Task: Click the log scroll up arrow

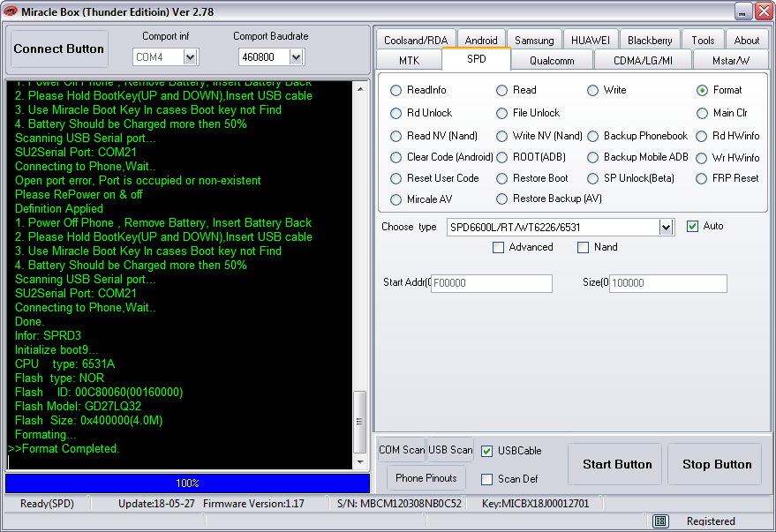Action: point(360,89)
